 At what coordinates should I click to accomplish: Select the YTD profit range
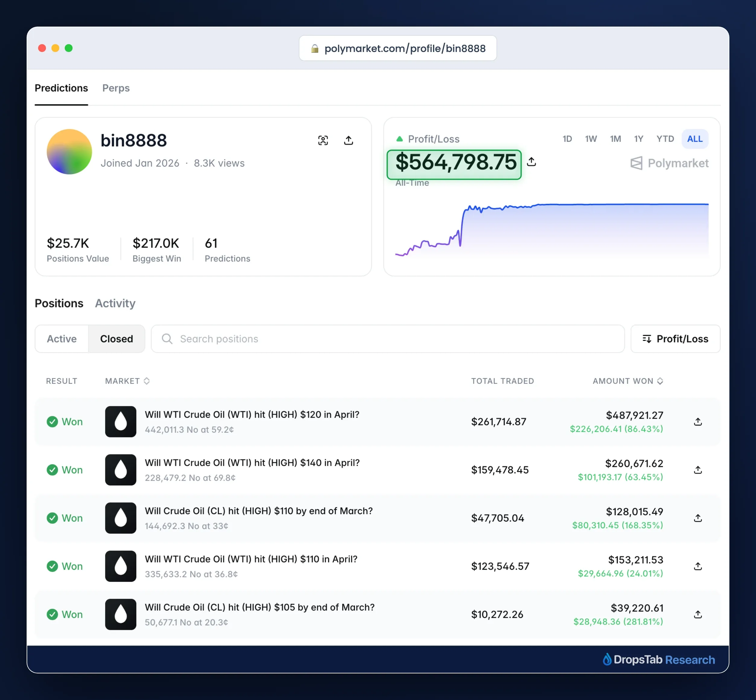[x=665, y=139]
